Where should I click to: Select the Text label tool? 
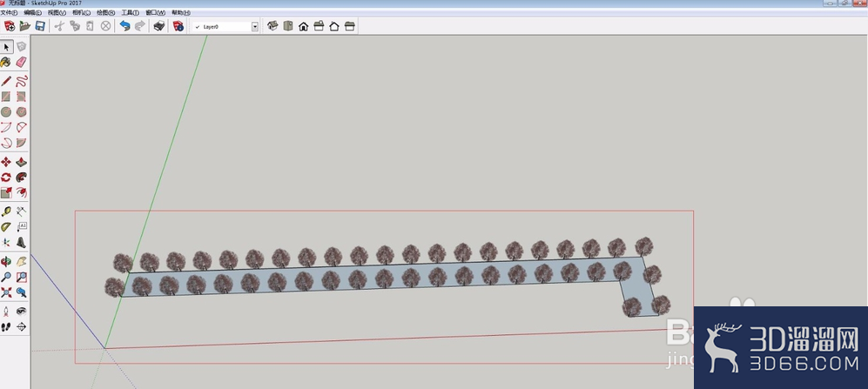21,227
